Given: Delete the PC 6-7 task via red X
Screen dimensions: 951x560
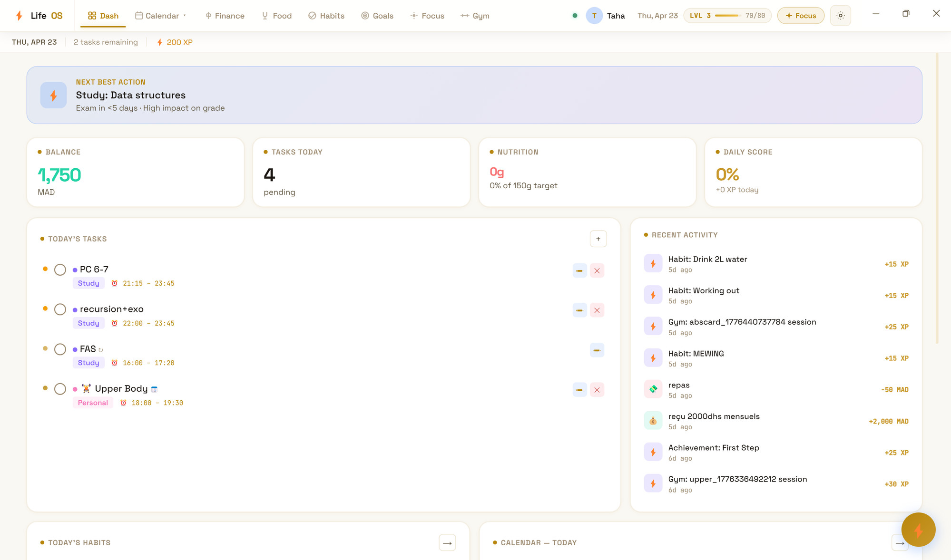Looking at the screenshot, I should [x=597, y=270].
